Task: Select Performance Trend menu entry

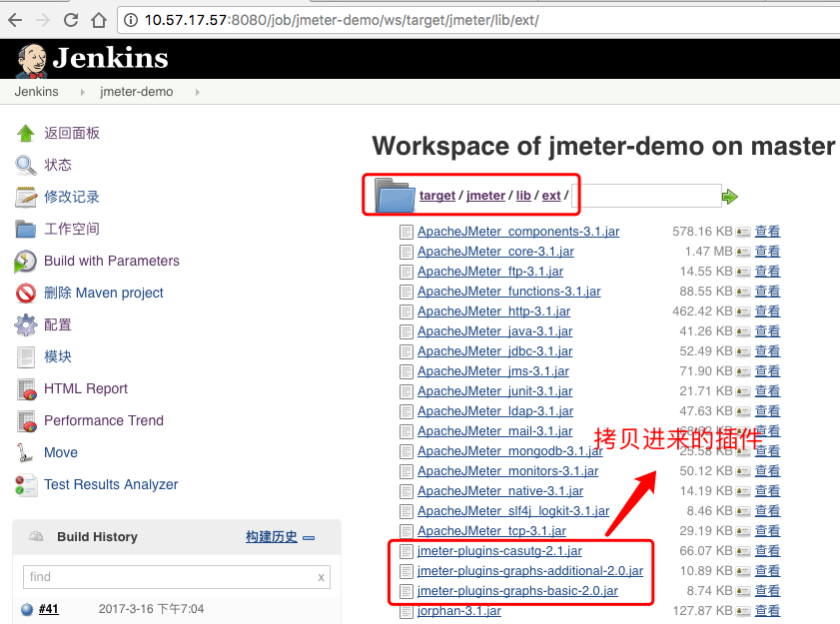Action: point(104,420)
